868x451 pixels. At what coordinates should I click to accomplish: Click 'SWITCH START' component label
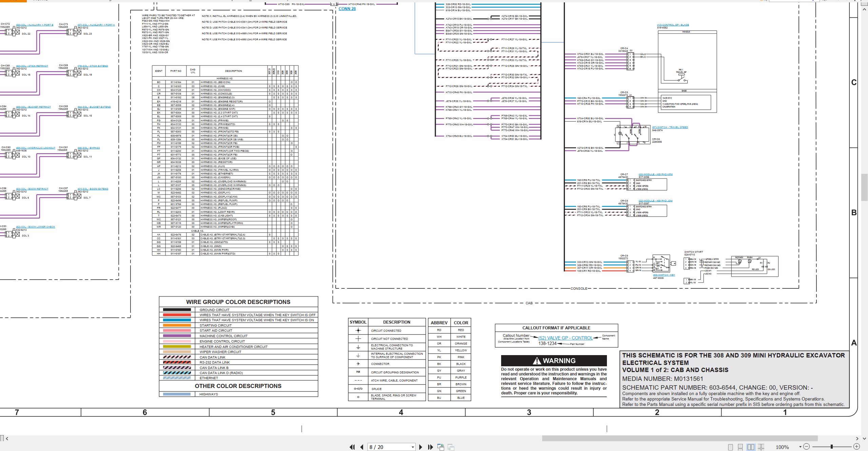coord(693,252)
